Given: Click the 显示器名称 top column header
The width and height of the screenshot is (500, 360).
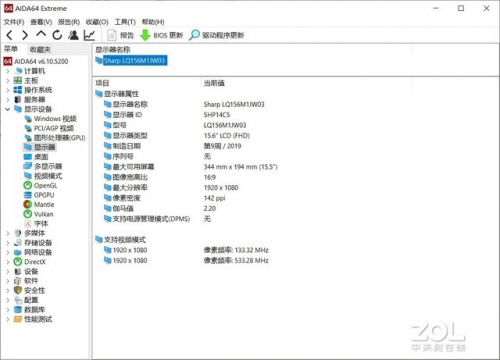Looking at the screenshot, I should point(113,50).
